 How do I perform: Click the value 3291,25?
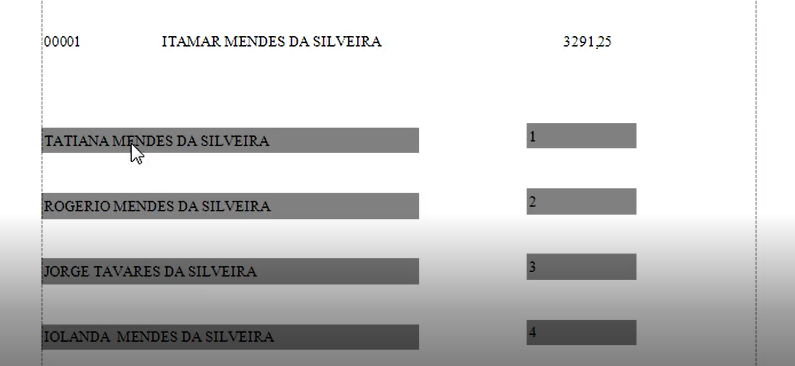(587, 42)
